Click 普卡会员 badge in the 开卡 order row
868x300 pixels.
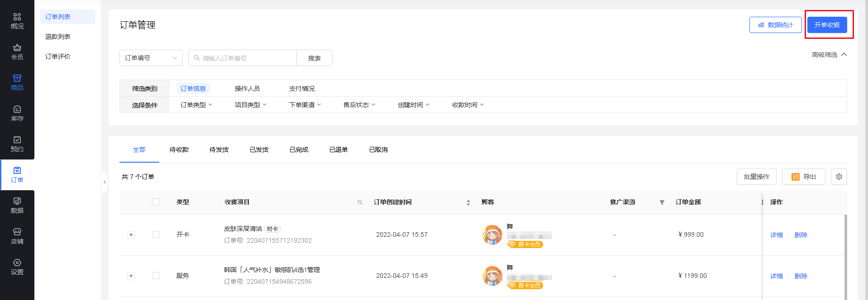click(525, 244)
